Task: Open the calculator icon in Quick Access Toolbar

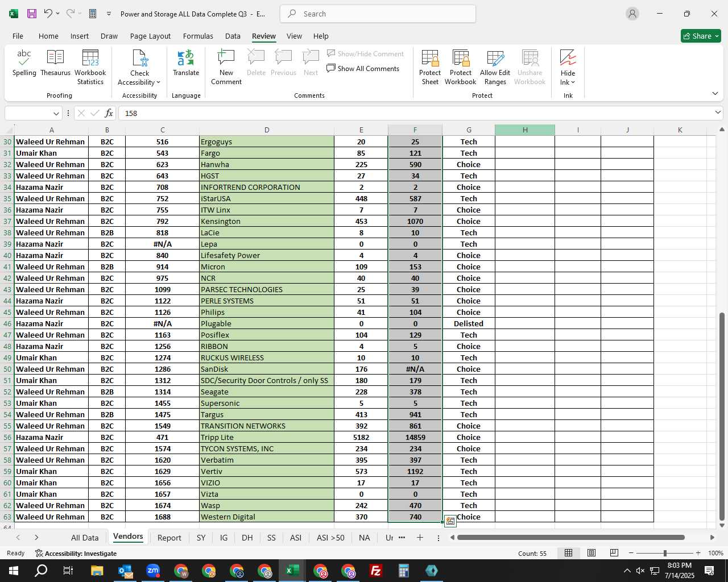Action: (93, 14)
